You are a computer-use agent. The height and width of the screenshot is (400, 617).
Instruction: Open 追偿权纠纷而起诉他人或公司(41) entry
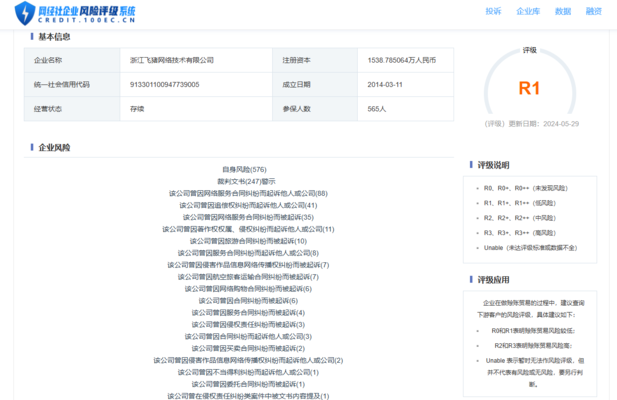pyautogui.click(x=247, y=205)
